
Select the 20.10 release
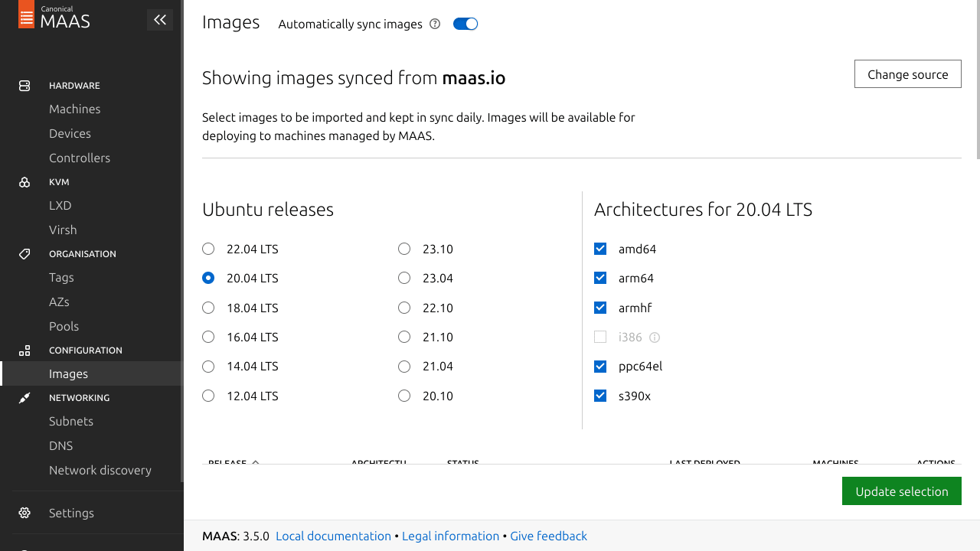tap(404, 396)
